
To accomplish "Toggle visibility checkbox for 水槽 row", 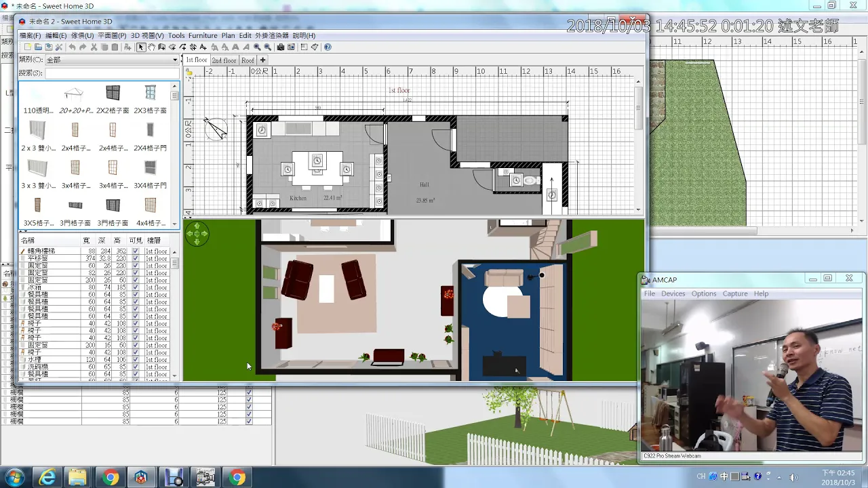I will tap(136, 360).
